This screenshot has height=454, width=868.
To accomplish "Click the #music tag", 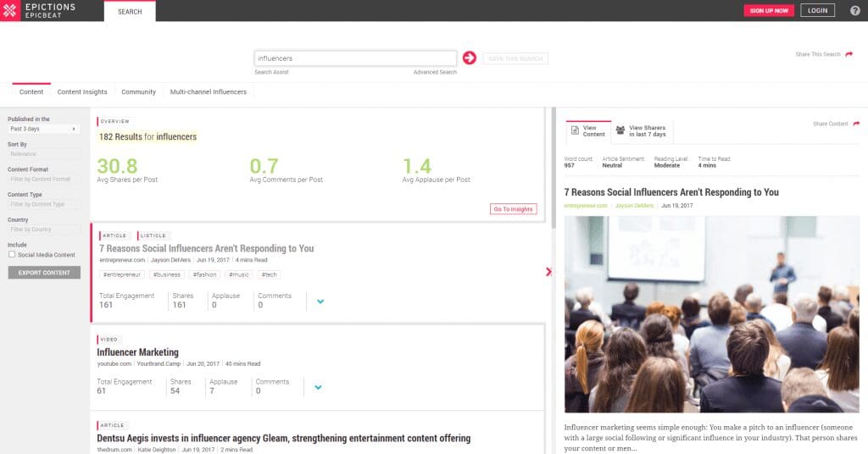I will (238, 274).
